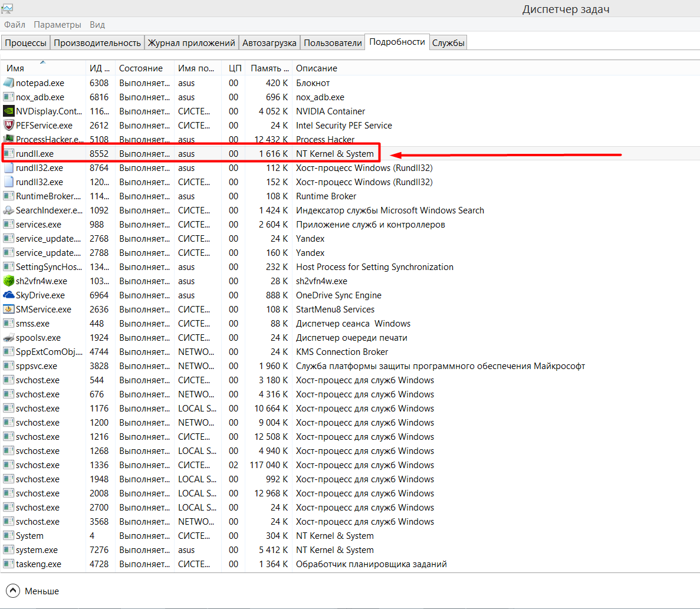The width and height of the screenshot is (700, 609).
Task: Click the Intel Security PEF Service description
Action: (344, 126)
